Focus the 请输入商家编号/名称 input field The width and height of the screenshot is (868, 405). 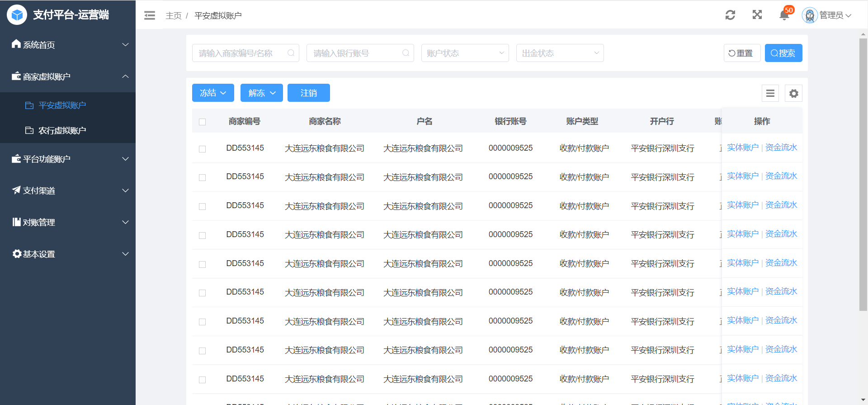pyautogui.click(x=245, y=53)
